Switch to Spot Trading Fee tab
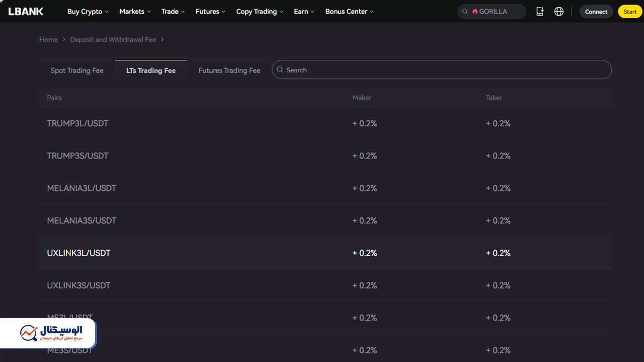 tap(77, 70)
